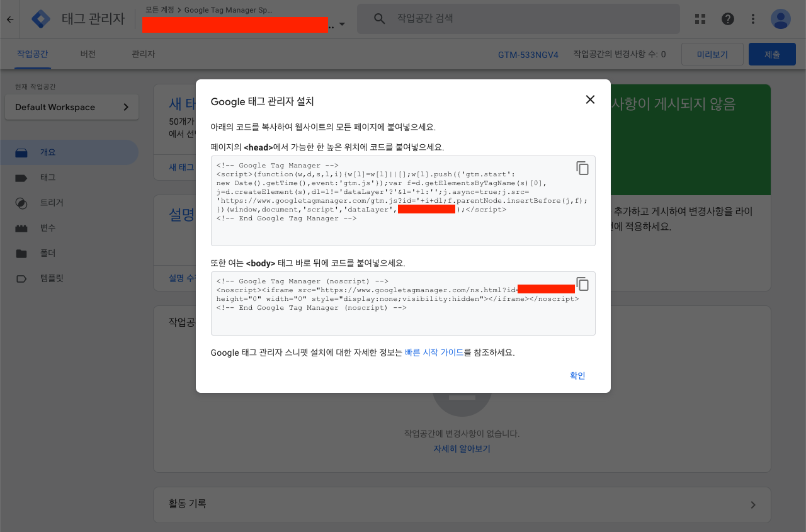The image size is (806, 532).
Task: Click the 현재 작업공간 label
Action: point(35,86)
